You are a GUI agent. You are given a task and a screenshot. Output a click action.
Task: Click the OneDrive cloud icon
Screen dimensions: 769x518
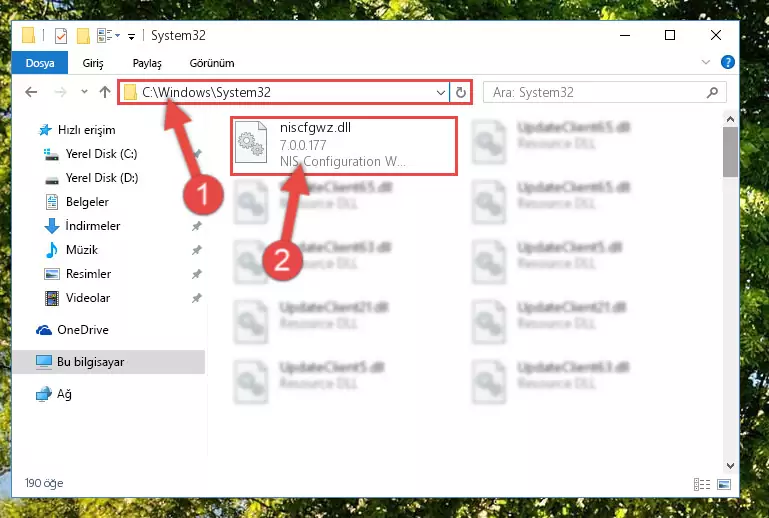44,330
